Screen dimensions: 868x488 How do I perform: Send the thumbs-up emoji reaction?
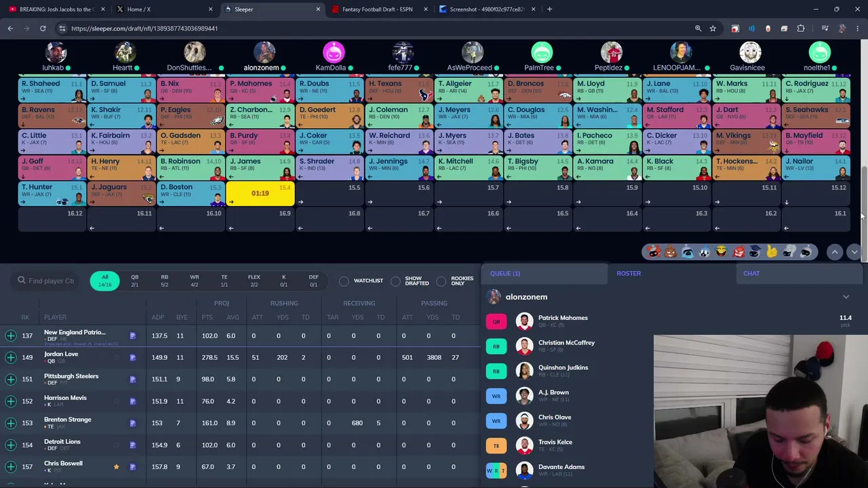(772, 252)
